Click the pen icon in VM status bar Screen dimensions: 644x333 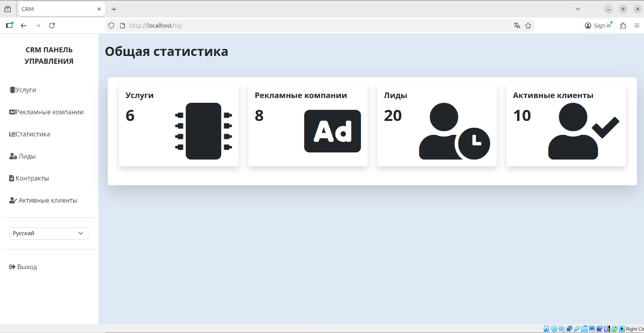coord(577,329)
